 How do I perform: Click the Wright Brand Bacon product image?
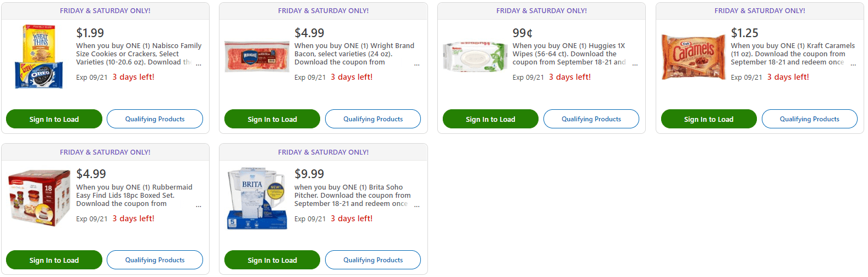pyautogui.click(x=257, y=57)
